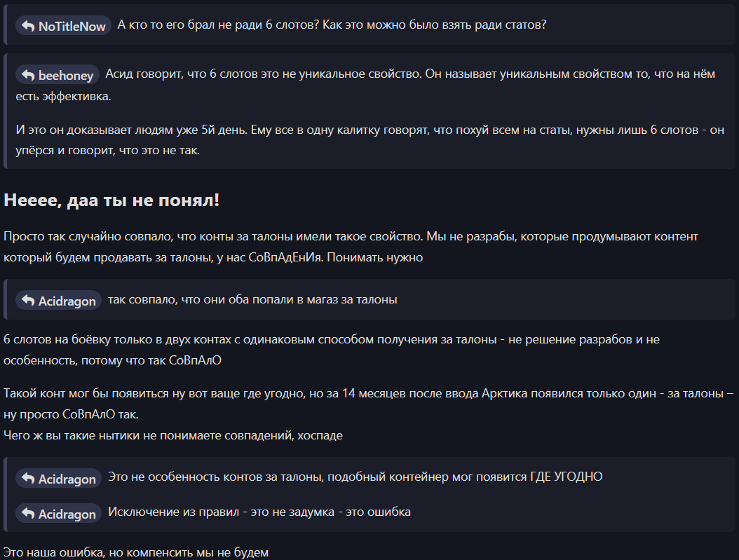Click the paragraph 'Просто так случайно совпало'
This screenshot has height=560, width=739.
(x=351, y=247)
